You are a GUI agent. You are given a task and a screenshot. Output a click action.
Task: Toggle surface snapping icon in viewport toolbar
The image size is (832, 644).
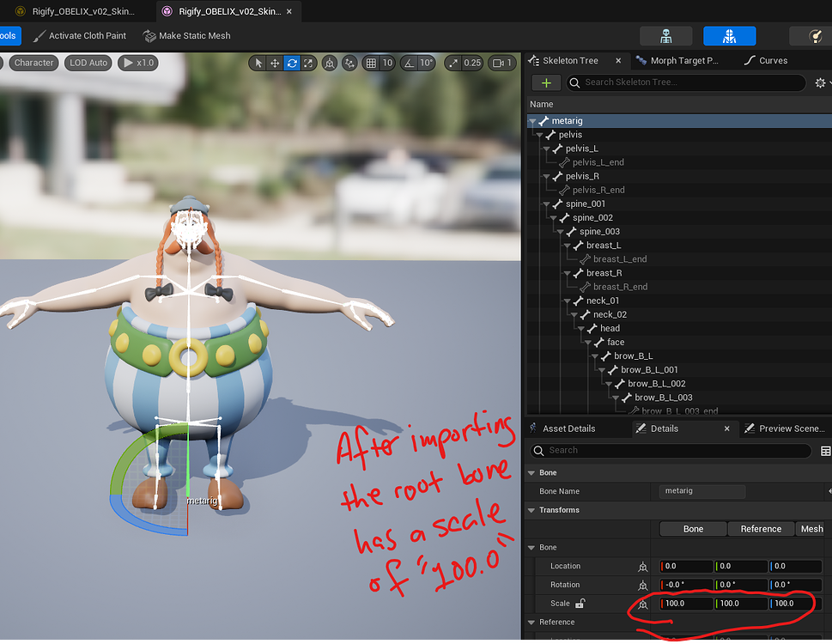coord(349,64)
